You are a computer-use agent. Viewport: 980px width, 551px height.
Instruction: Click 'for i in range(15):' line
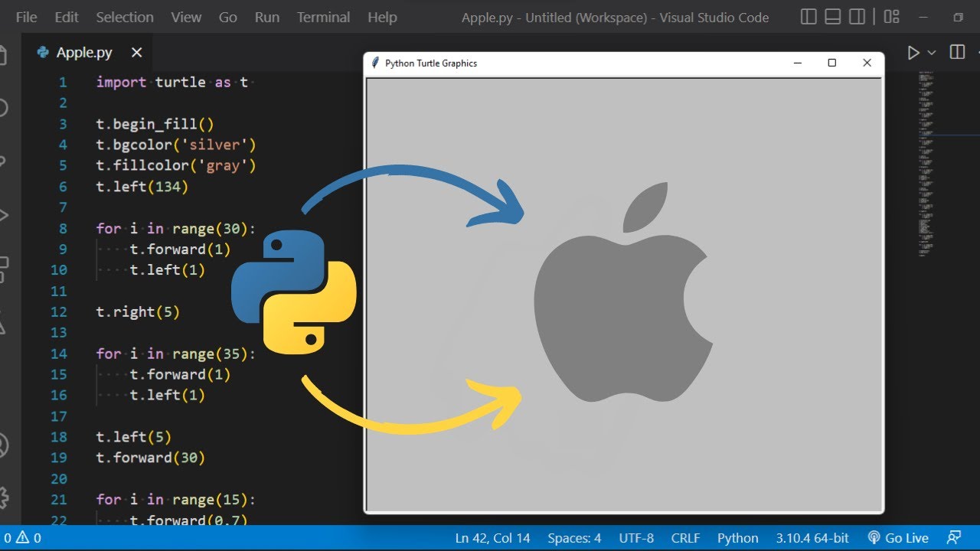(176, 500)
